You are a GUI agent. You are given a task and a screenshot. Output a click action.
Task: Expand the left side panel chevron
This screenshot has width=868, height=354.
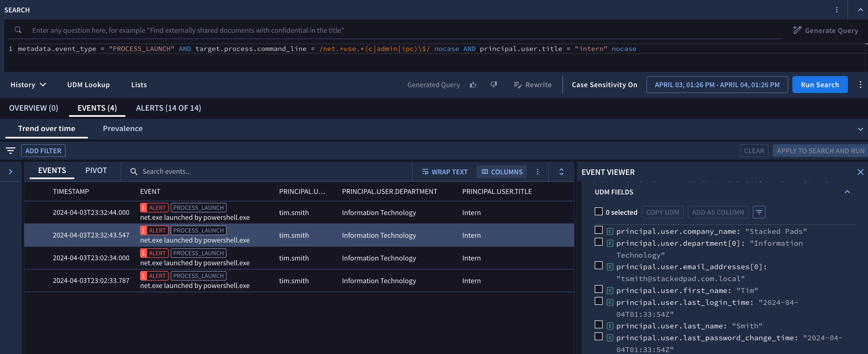(x=11, y=172)
